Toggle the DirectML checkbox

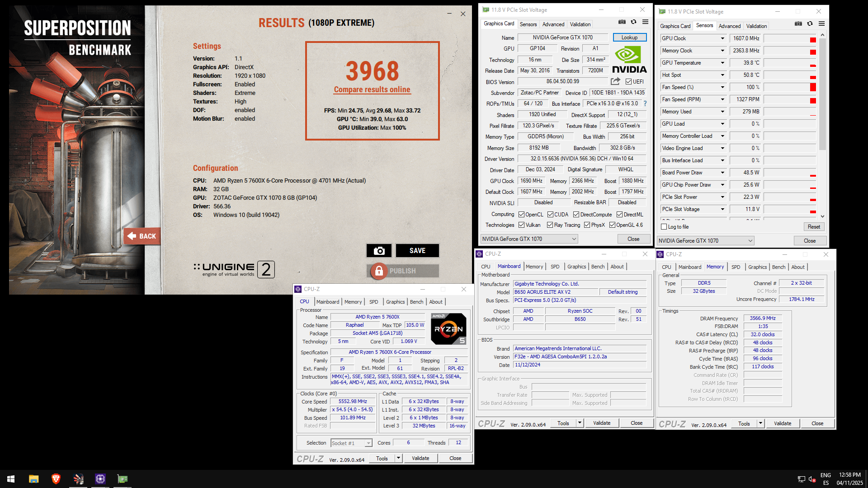619,215
